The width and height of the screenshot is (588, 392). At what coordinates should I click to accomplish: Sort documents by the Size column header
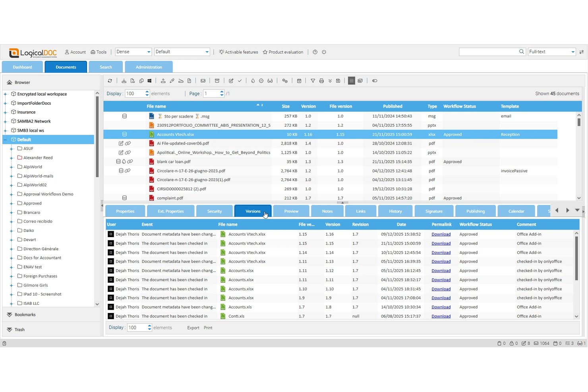[286, 106]
